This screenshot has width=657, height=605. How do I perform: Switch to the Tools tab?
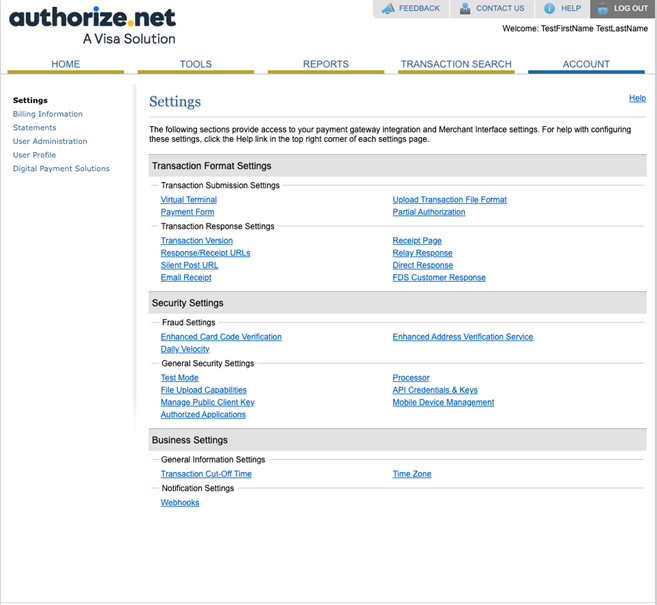[195, 64]
